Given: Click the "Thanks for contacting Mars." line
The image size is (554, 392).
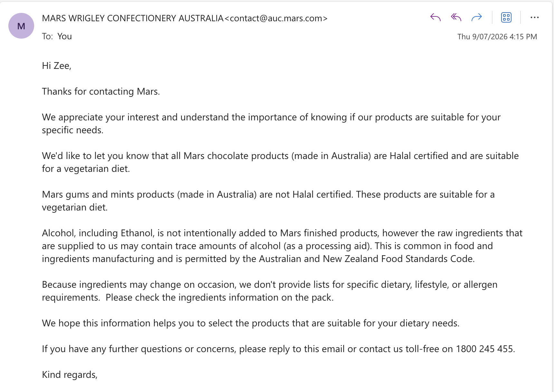Looking at the screenshot, I should pos(101,91).
